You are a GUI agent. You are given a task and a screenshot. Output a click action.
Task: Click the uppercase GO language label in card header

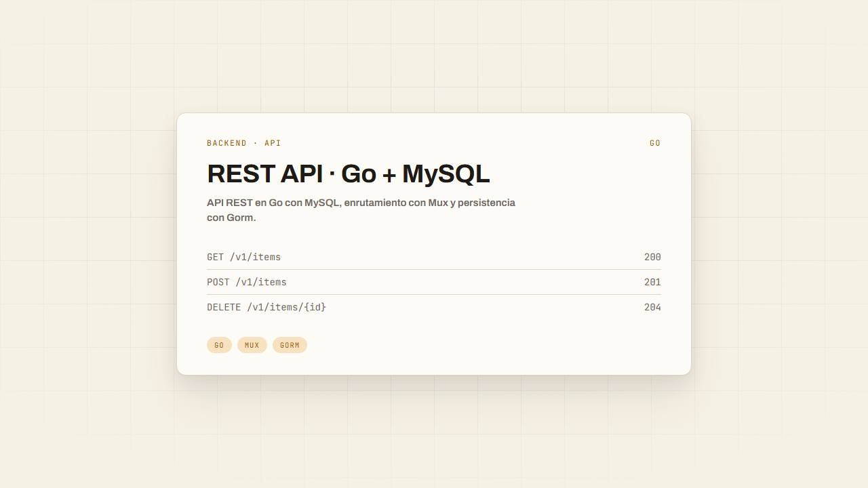pyautogui.click(x=655, y=143)
